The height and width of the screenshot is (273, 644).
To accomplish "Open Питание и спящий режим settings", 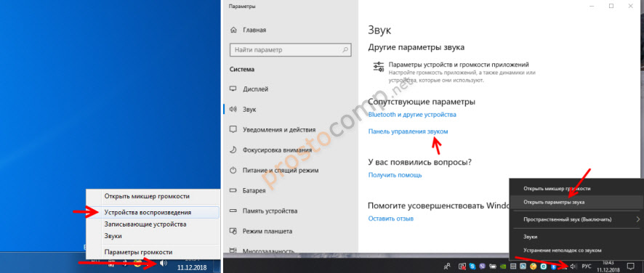I will pos(291,170).
